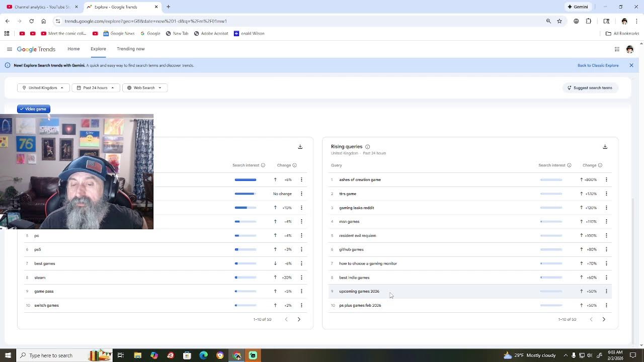The width and height of the screenshot is (644, 362).
Task: Open File Explorer from the taskbar
Action: (x=137, y=355)
